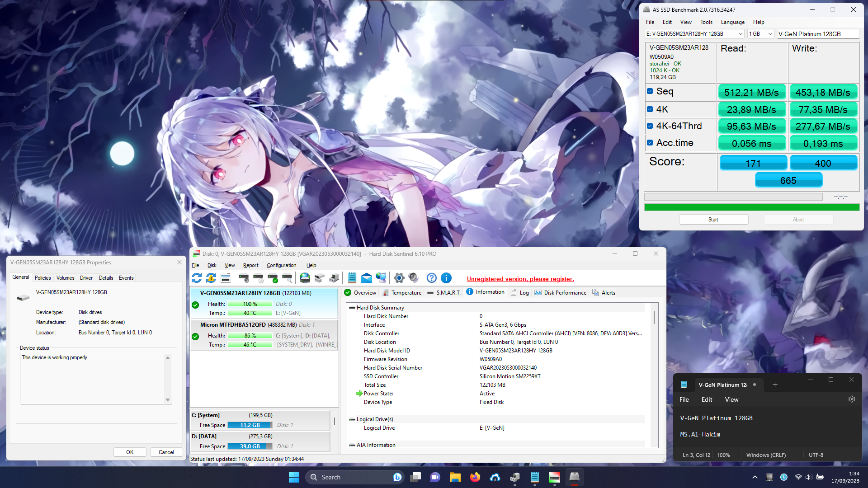Switch to the Policies tab in Properties

click(x=43, y=278)
